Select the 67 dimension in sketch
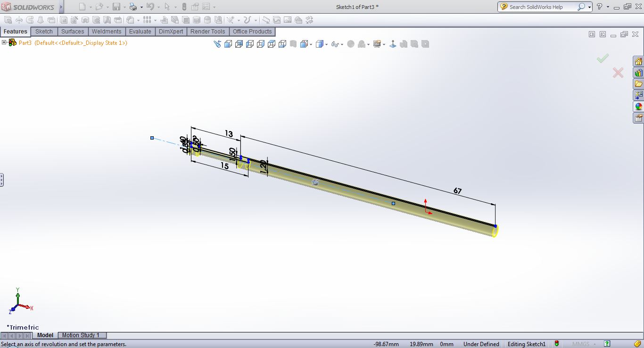Viewport: 644px width, 348px height. [x=457, y=191]
